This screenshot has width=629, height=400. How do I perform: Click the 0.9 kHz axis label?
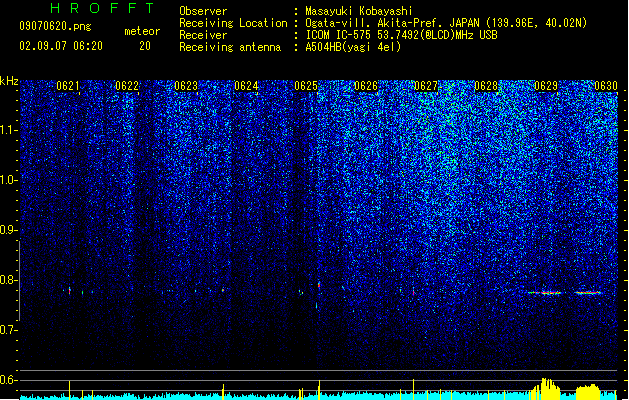click(8, 230)
